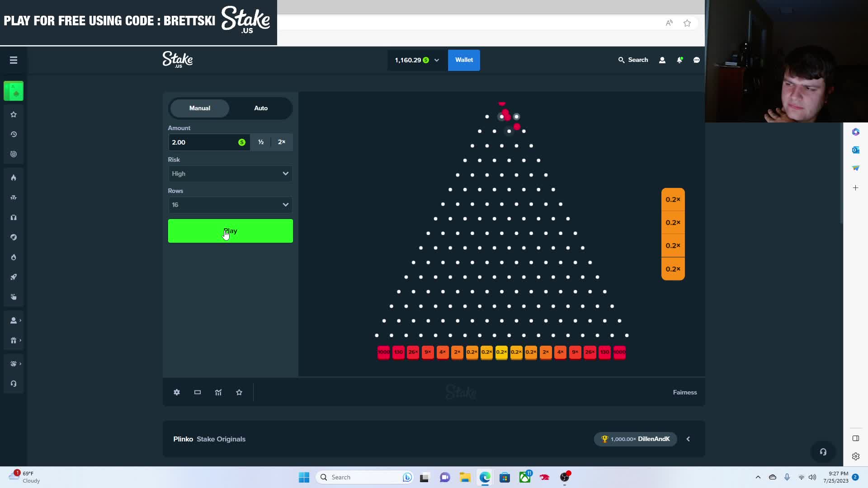The width and height of the screenshot is (868, 488).
Task: Click inside the Amount input field
Action: click(x=203, y=142)
